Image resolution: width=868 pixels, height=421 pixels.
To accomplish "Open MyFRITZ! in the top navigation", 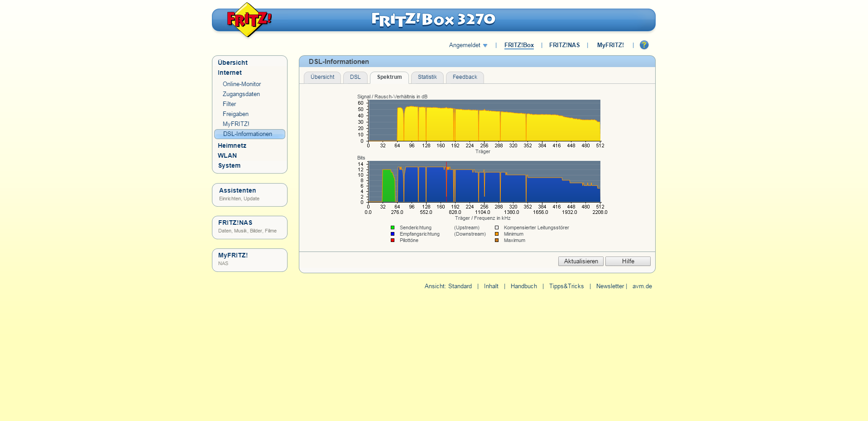I will [x=610, y=45].
